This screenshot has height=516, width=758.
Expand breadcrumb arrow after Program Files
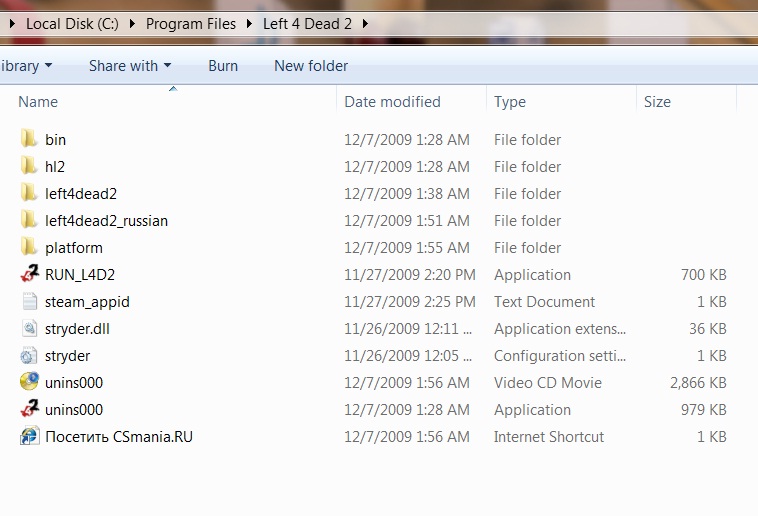pyautogui.click(x=249, y=23)
